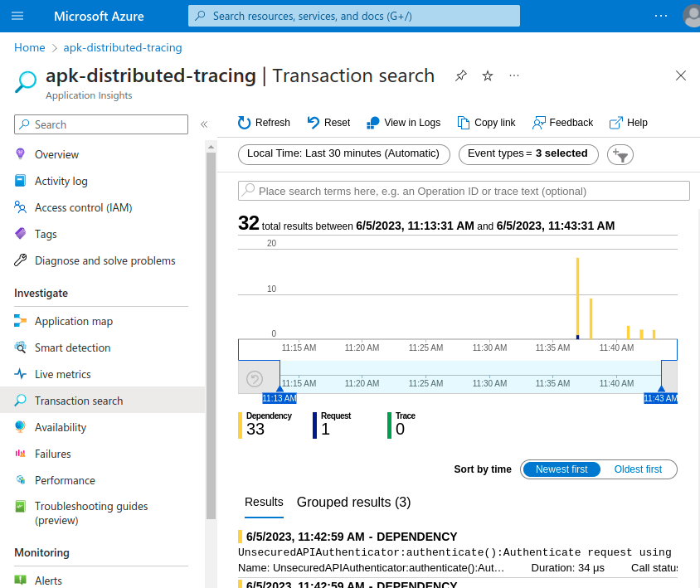700x588 pixels.
Task: Open the Azure portal hamburger menu
Action: pos(17,16)
